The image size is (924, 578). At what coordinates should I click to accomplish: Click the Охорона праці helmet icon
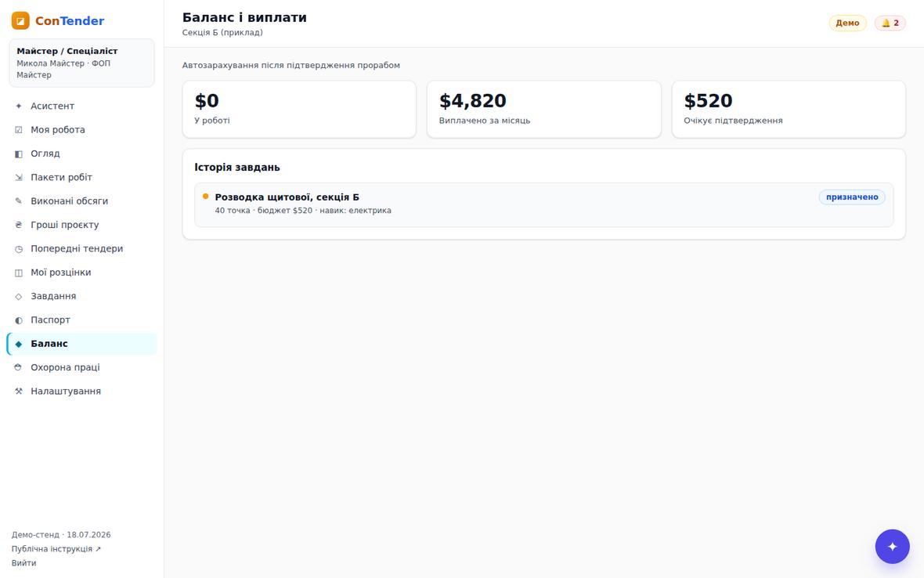tap(18, 367)
